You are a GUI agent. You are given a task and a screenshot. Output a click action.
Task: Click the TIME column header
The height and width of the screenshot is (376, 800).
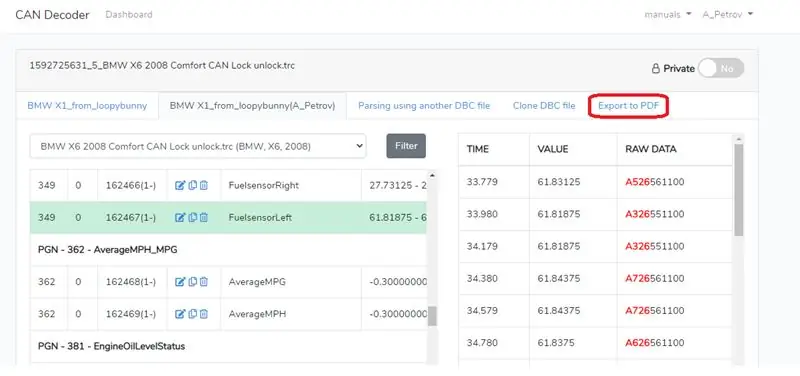tap(478, 149)
